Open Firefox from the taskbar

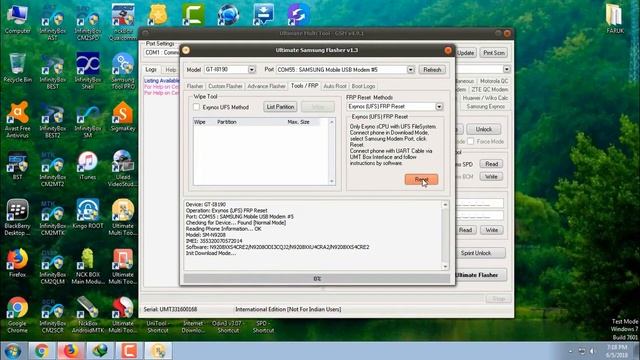pos(71,351)
